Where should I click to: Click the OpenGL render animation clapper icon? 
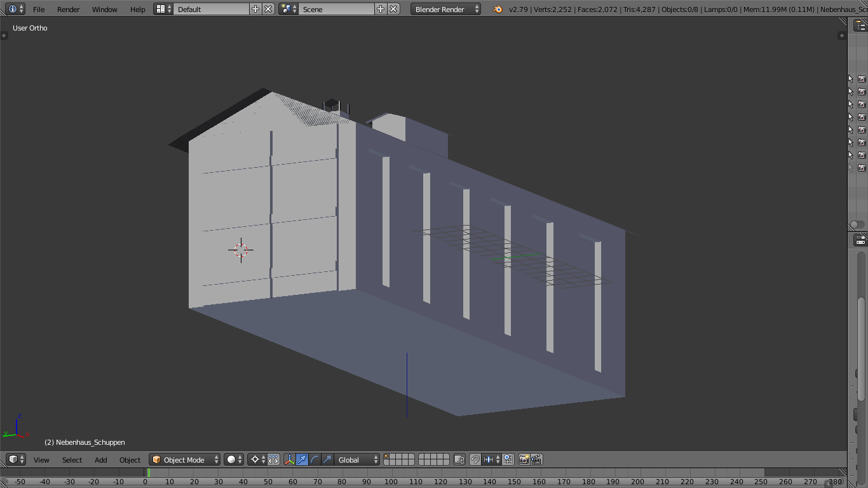click(x=536, y=459)
